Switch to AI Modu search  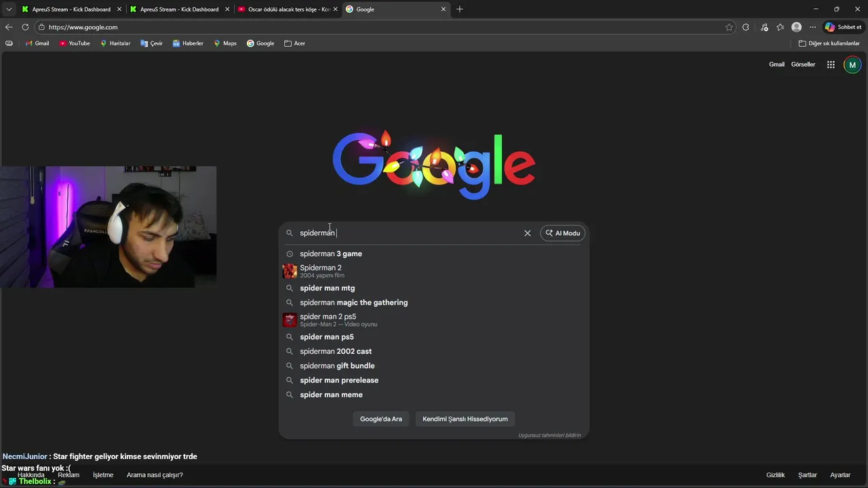point(563,233)
